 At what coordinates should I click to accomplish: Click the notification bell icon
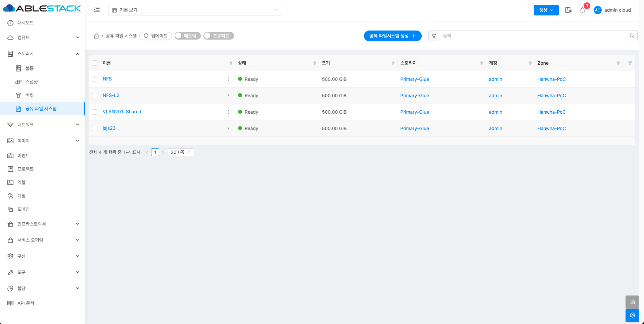583,10
